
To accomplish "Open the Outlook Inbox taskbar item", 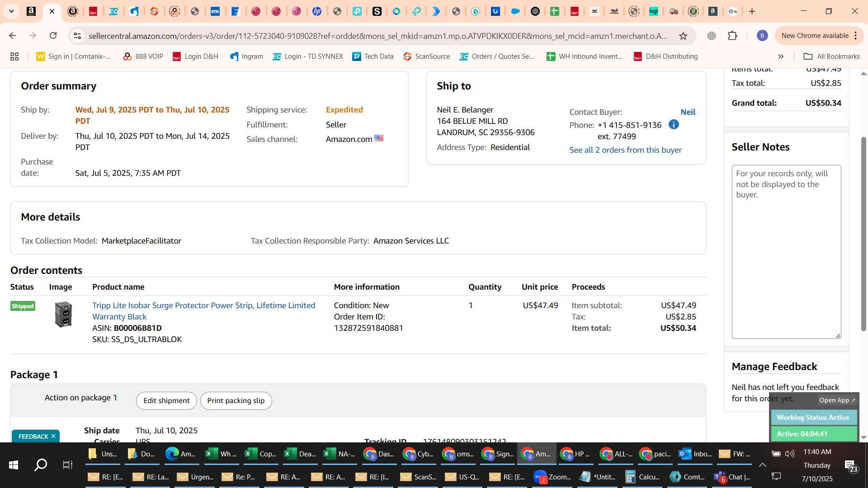I will click(x=695, y=454).
